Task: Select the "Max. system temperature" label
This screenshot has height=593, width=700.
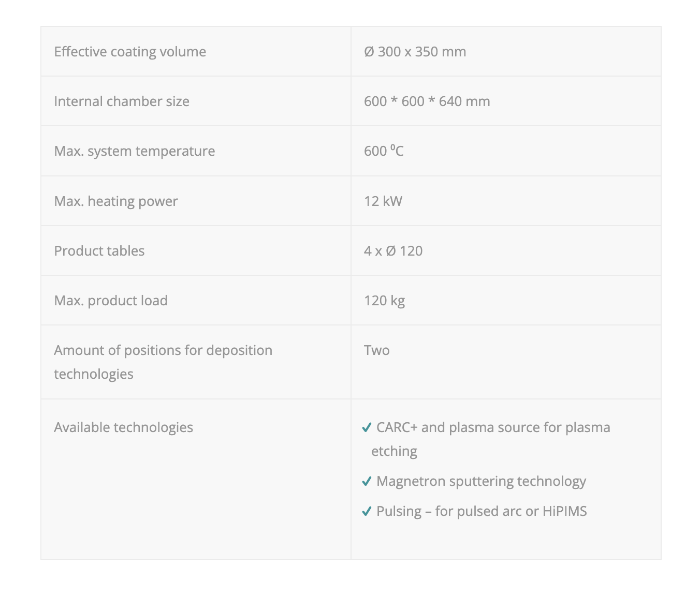Action: (135, 151)
